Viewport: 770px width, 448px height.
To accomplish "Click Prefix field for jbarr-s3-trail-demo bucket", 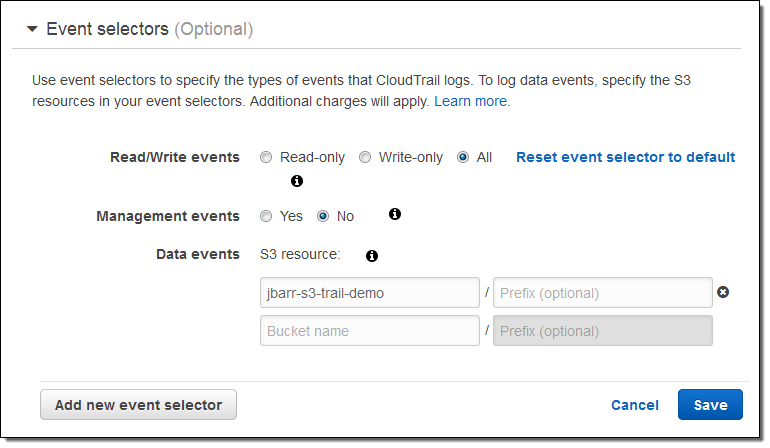I will (602, 293).
